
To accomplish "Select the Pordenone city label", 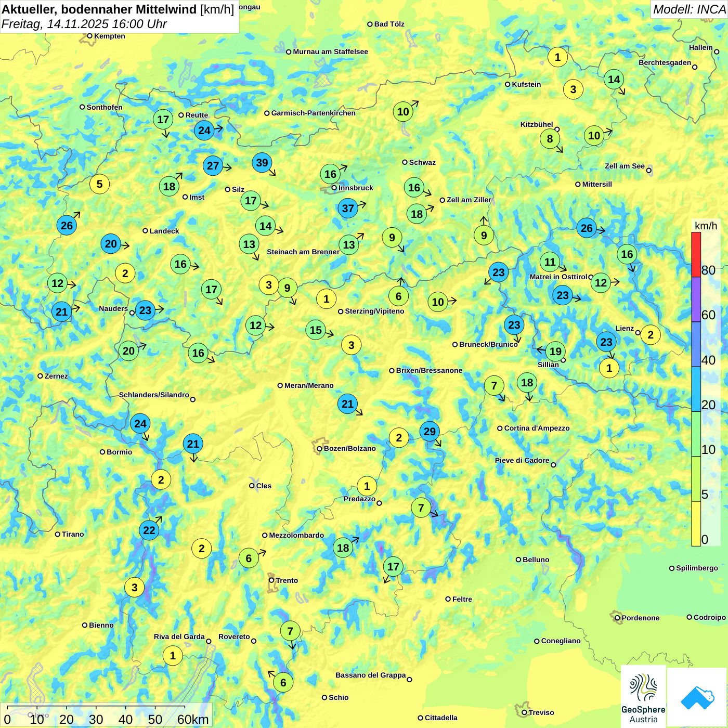I will (641, 618).
